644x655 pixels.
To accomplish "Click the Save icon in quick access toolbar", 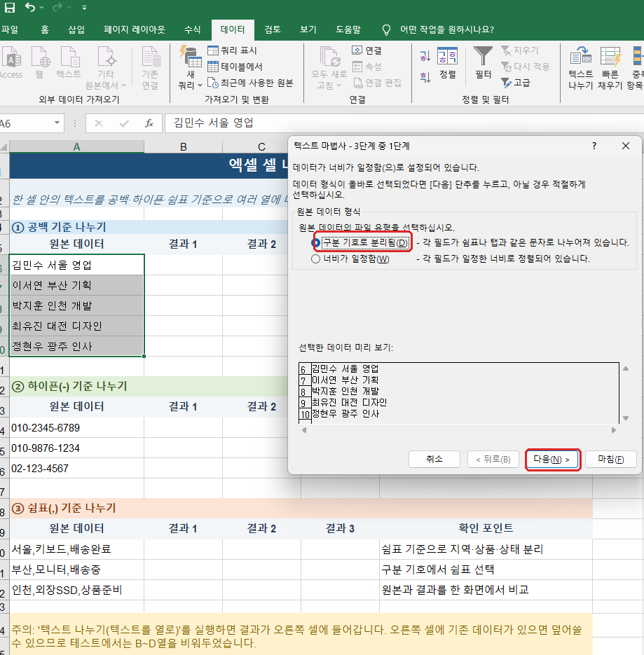I will pyautogui.click(x=9, y=7).
